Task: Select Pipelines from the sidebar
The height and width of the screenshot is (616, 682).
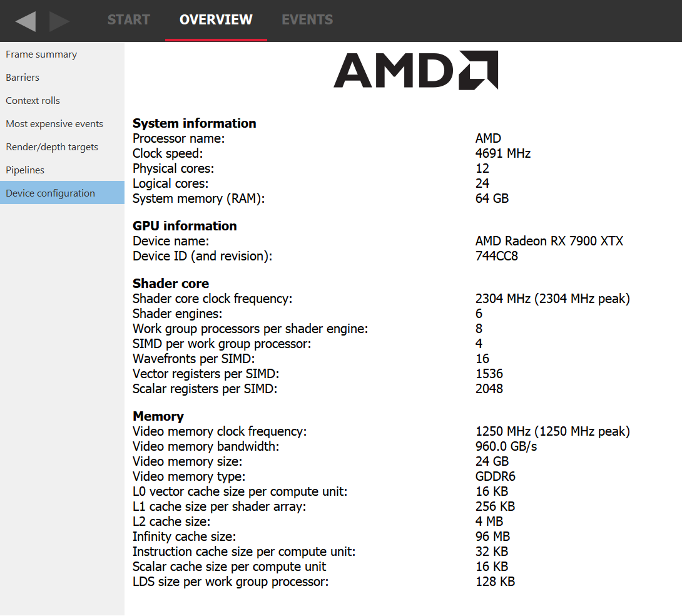Action: (x=25, y=170)
